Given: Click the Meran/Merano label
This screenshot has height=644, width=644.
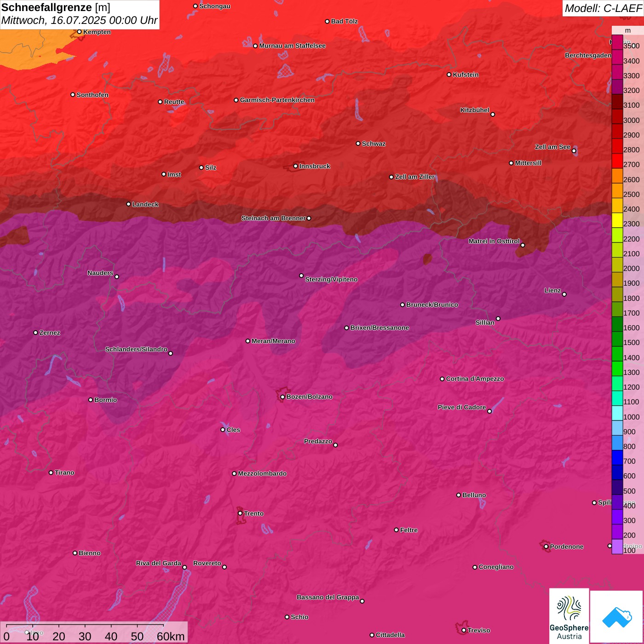Looking at the screenshot, I should click(273, 341).
